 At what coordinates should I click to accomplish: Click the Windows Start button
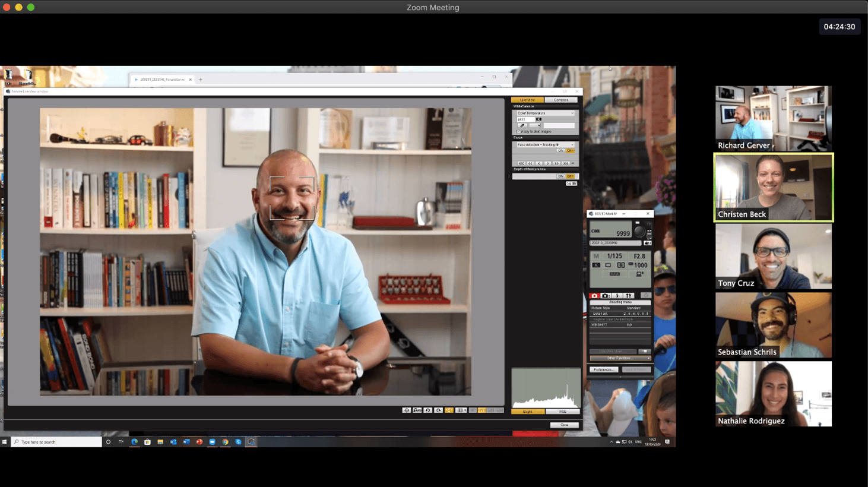point(5,442)
